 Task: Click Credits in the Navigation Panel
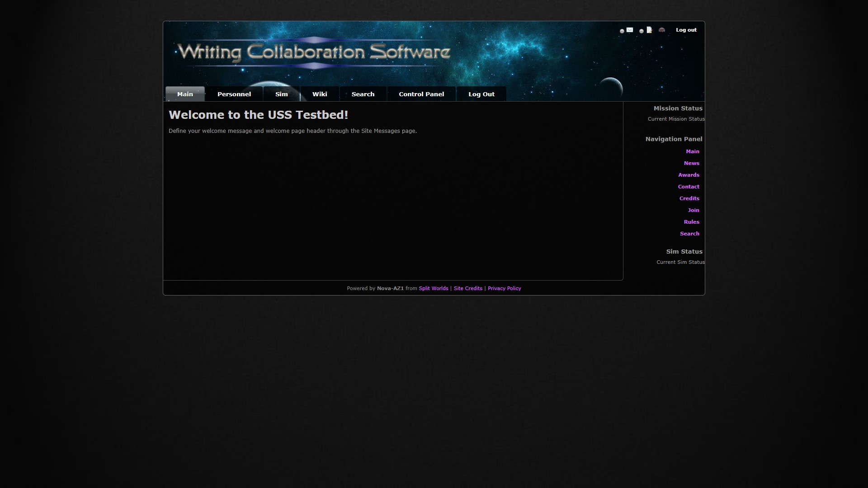click(689, 198)
